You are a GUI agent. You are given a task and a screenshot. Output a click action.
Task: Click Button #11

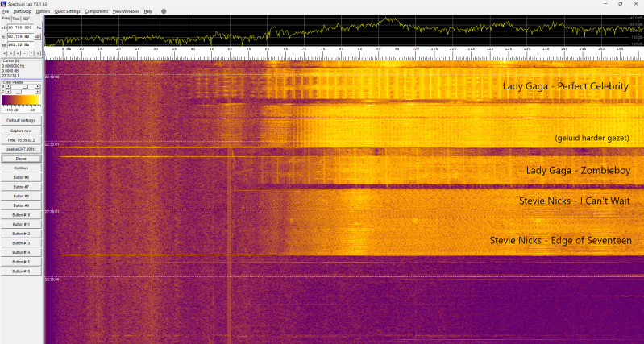pos(21,224)
